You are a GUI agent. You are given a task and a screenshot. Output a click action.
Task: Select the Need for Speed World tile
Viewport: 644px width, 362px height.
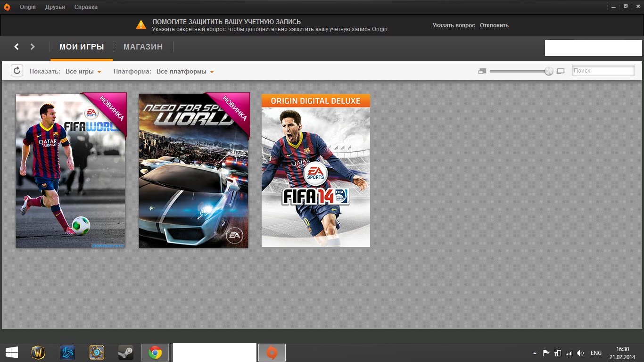point(193,171)
